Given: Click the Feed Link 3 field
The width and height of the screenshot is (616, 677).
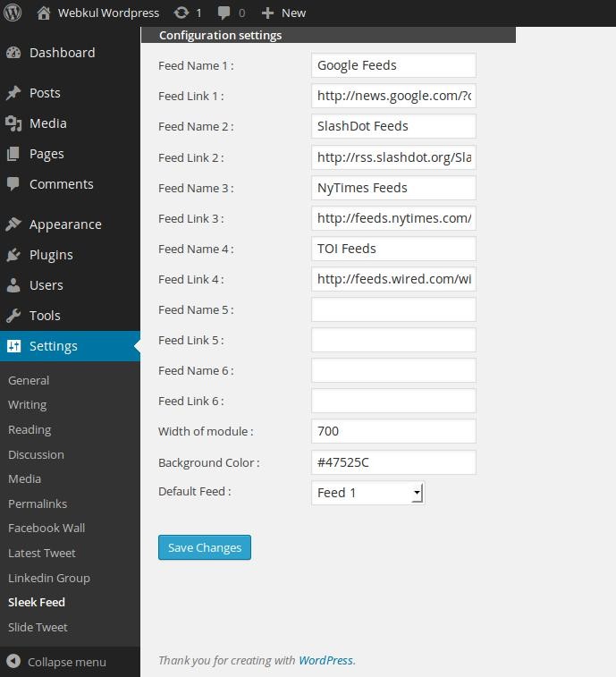Looking at the screenshot, I should tap(393, 218).
